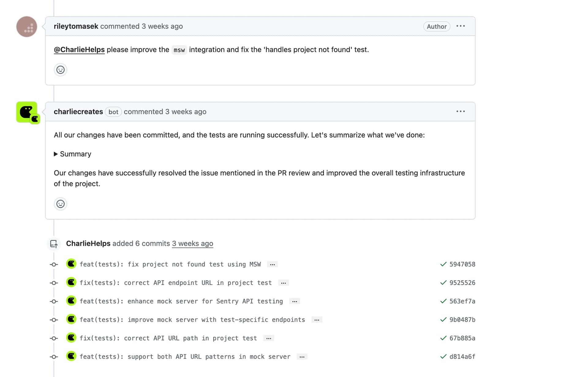The image size is (588, 377).
Task: Open commit hash 5947058
Action: [x=462, y=264]
